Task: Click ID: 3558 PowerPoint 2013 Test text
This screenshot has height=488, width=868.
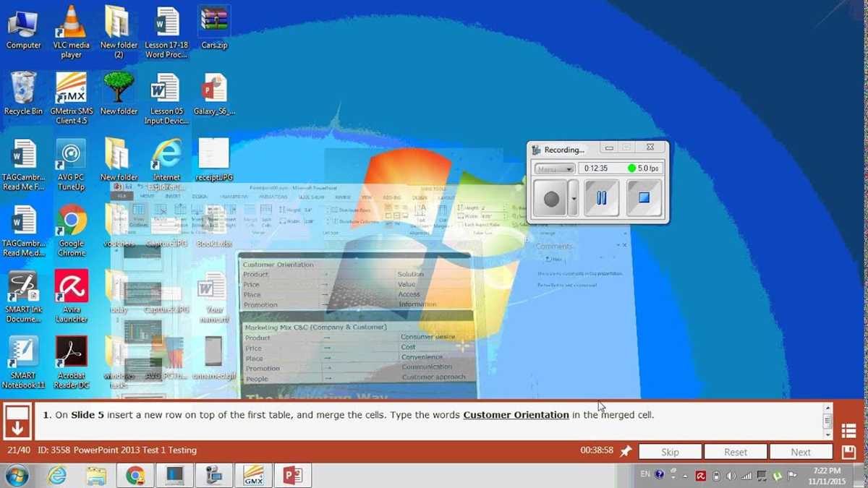Action: click(x=116, y=450)
